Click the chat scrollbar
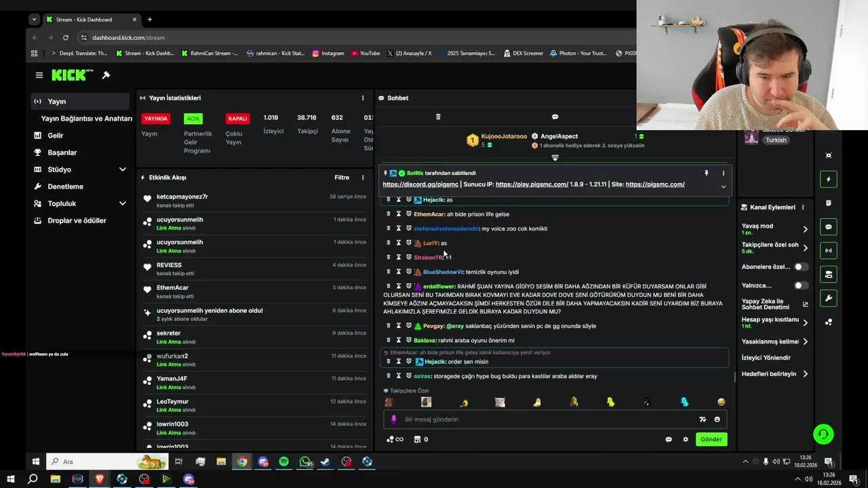Viewport: 868px width, 488px height. click(734, 377)
